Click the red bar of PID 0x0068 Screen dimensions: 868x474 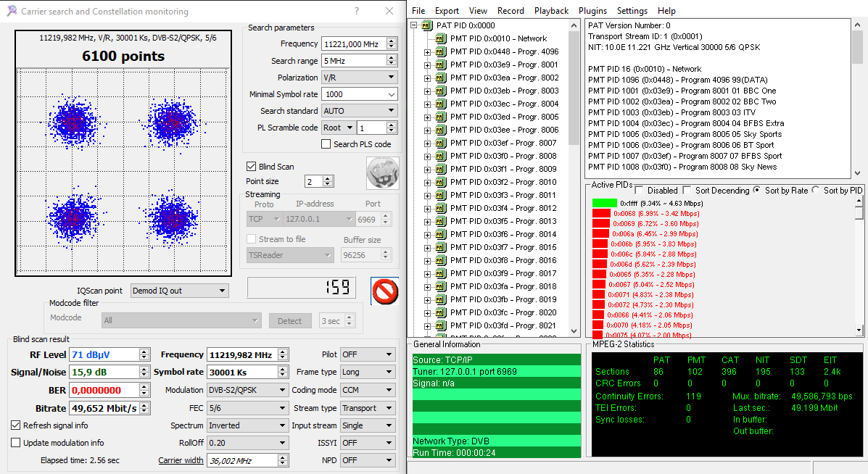pyautogui.click(x=601, y=214)
